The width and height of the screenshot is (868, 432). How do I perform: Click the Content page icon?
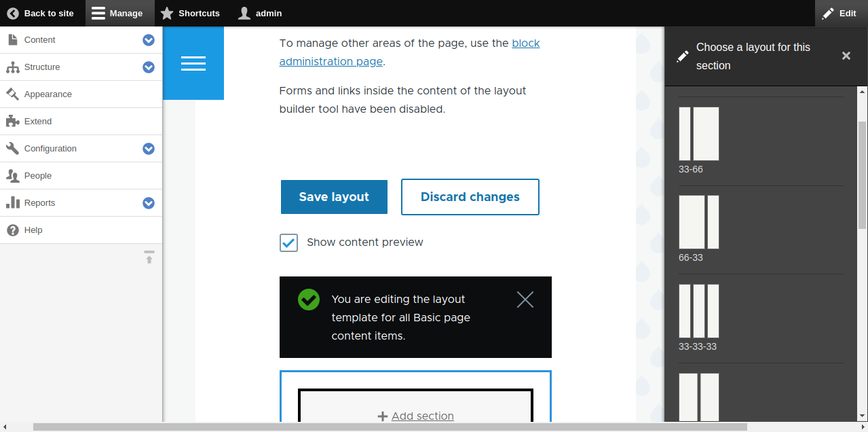click(x=12, y=40)
